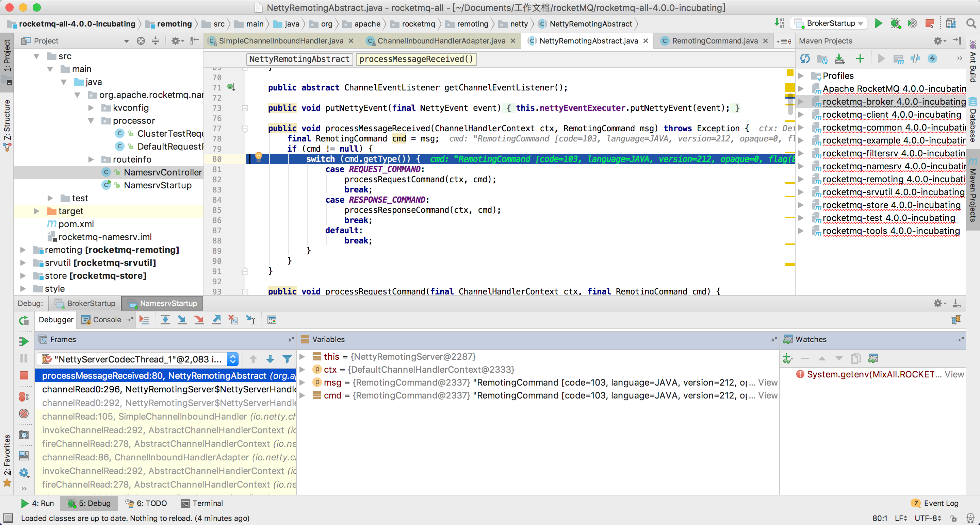
Task: Switch to RemotingCommand.java editor tab
Action: point(715,41)
